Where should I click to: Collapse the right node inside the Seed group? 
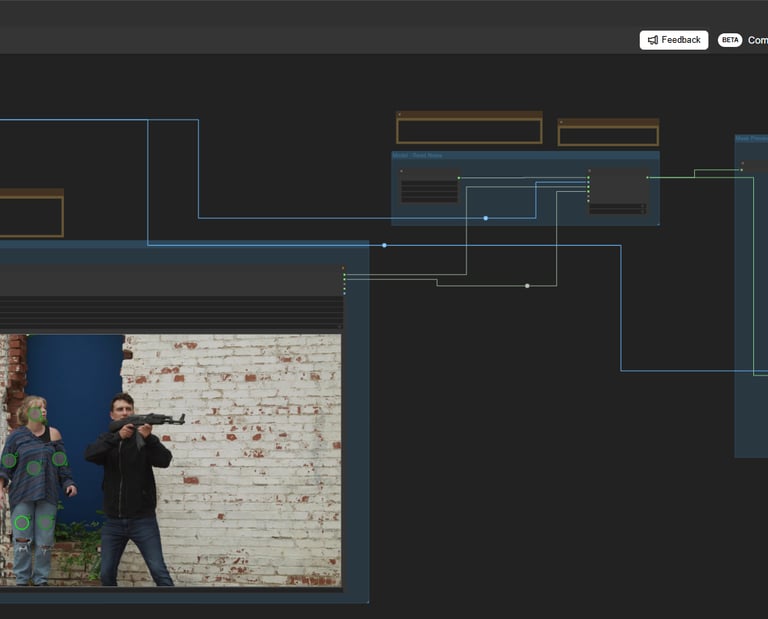click(589, 171)
